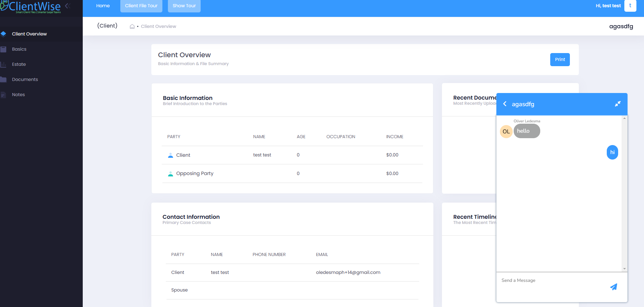Click the OL avatar in chat

(x=506, y=131)
